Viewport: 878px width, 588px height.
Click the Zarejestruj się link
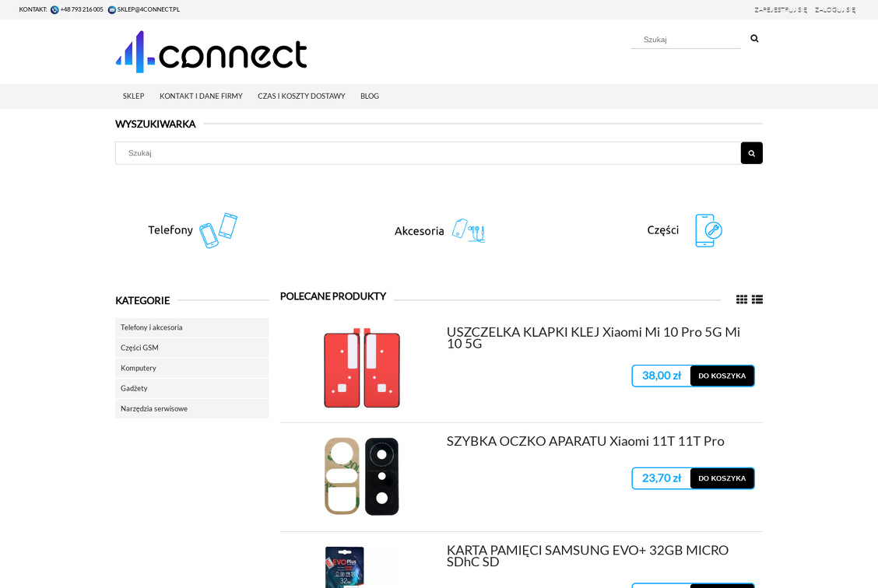(x=781, y=10)
